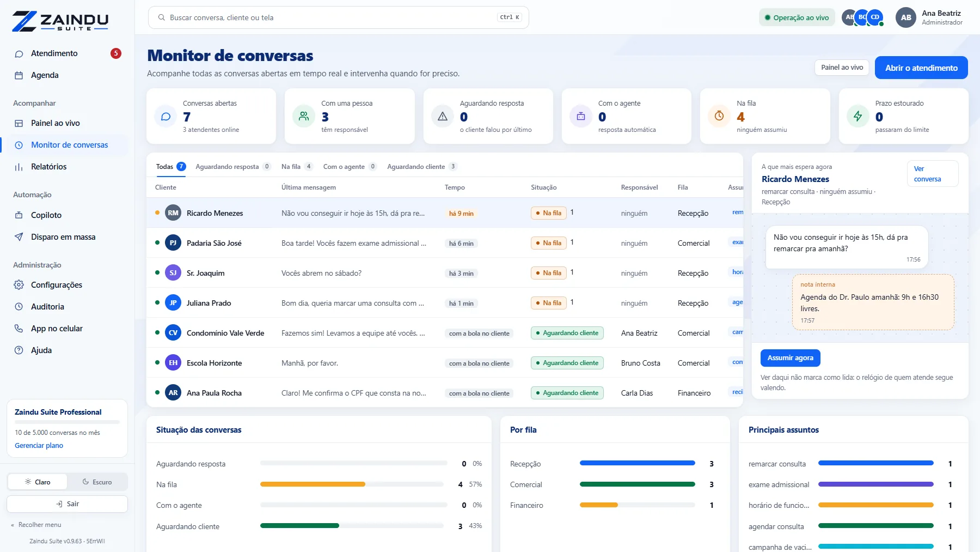Select Padaria São José client name
The image size is (980, 552).
[x=214, y=243]
